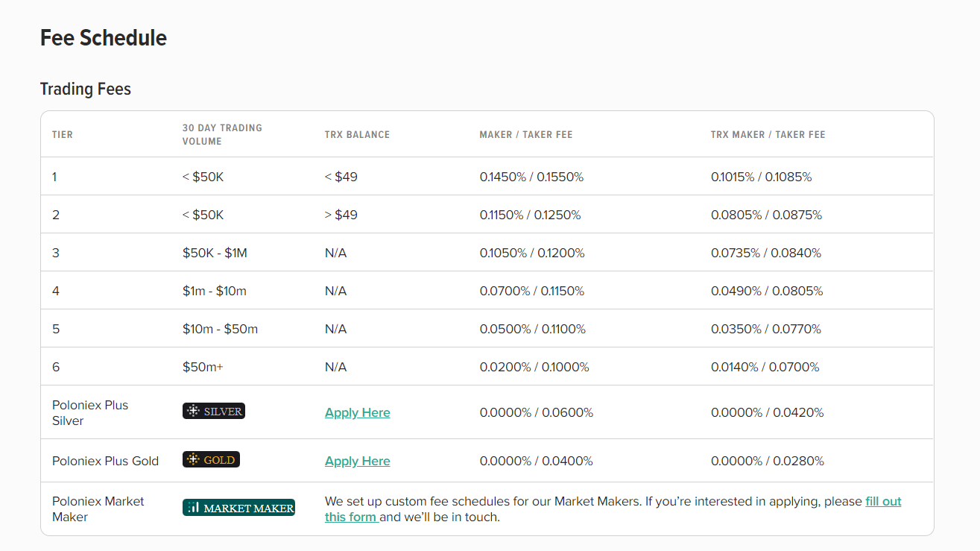Click the Gold tier badge icon
The width and height of the screenshot is (980, 551).
211,459
